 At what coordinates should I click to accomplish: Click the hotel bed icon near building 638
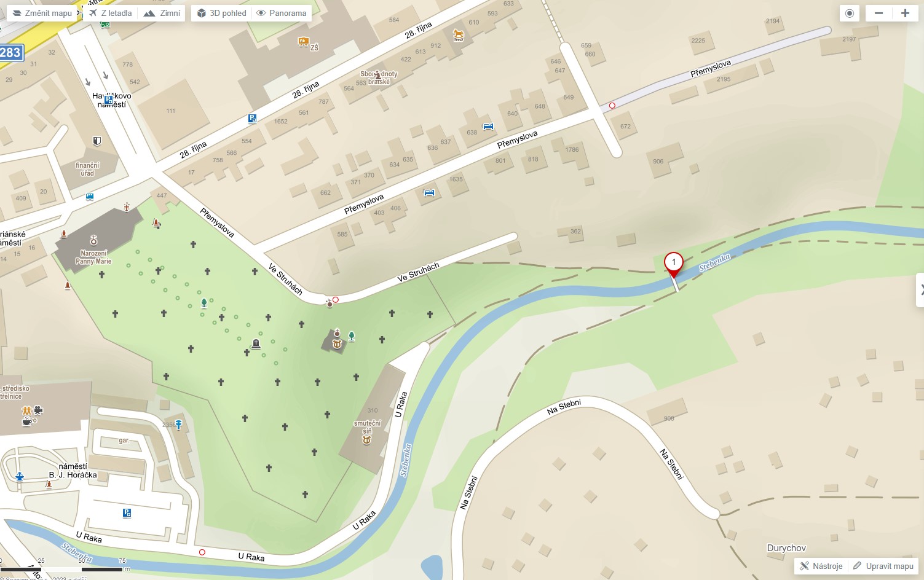click(488, 127)
